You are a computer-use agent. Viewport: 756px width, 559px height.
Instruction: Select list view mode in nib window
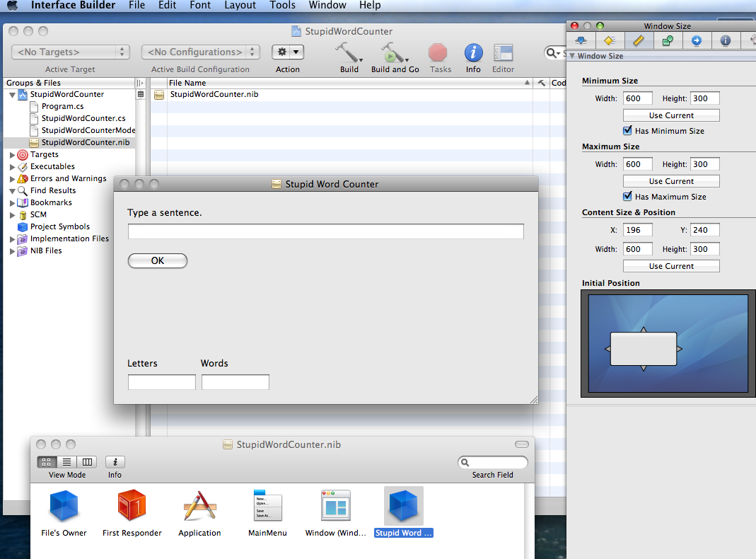coord(67,462)
